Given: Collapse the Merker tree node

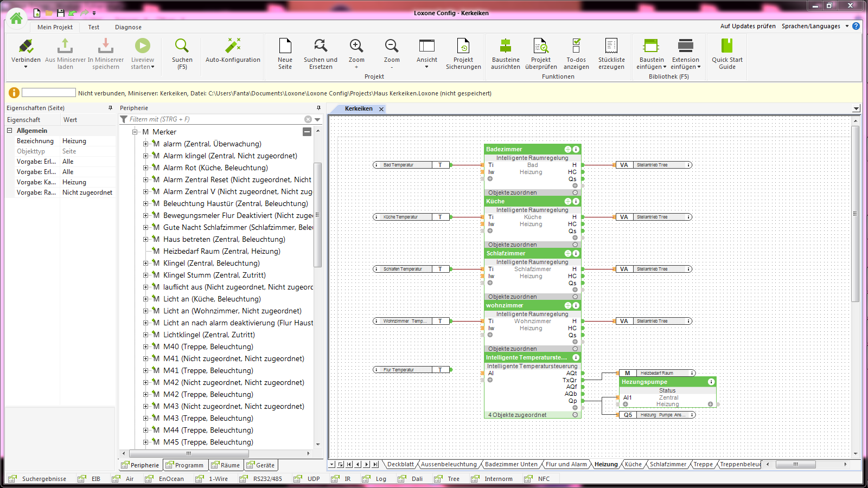Looking at the screenshot, I should pos(135,132).
